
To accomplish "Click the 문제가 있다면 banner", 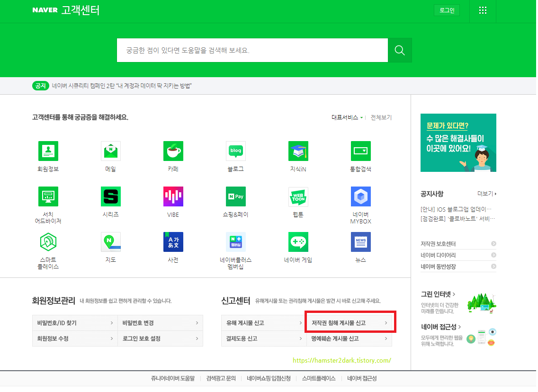I will tap(458, 143).
